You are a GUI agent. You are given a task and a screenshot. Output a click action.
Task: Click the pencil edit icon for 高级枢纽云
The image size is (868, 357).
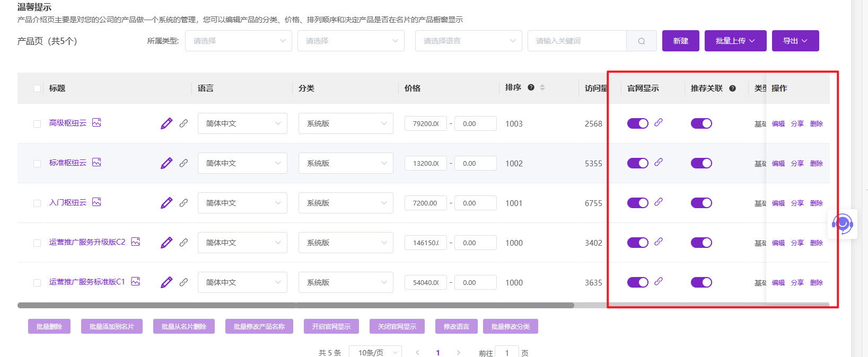pyautogui.click(x=166, y=123)
